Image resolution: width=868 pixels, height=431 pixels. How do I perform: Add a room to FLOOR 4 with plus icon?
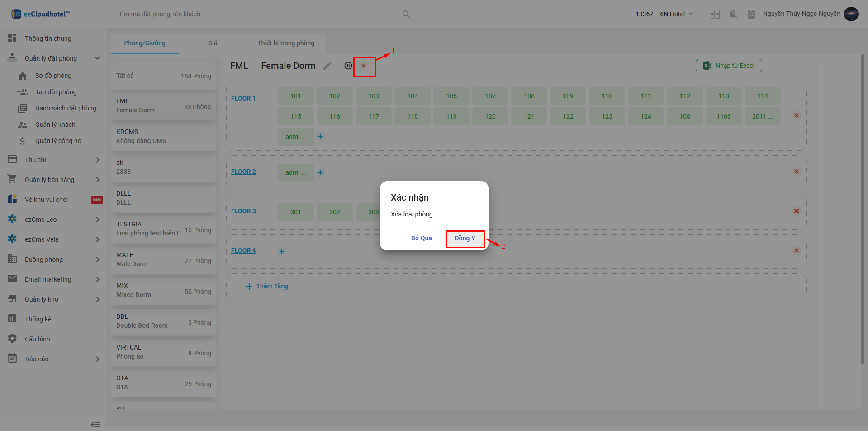[x=282, y=251]
